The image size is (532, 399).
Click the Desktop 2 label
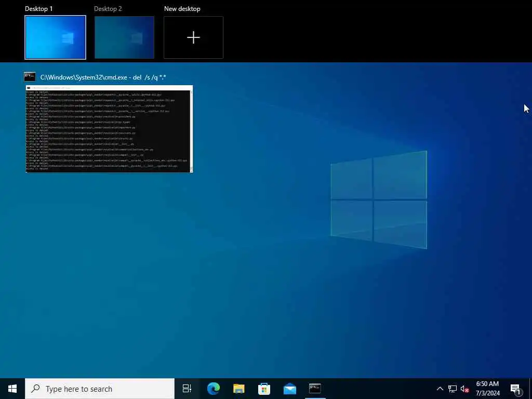(x=108, y=9)
